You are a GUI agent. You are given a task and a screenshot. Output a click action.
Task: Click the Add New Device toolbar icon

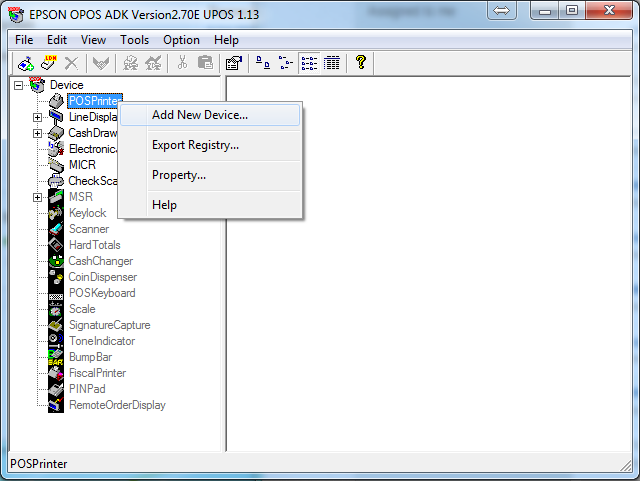26,63
